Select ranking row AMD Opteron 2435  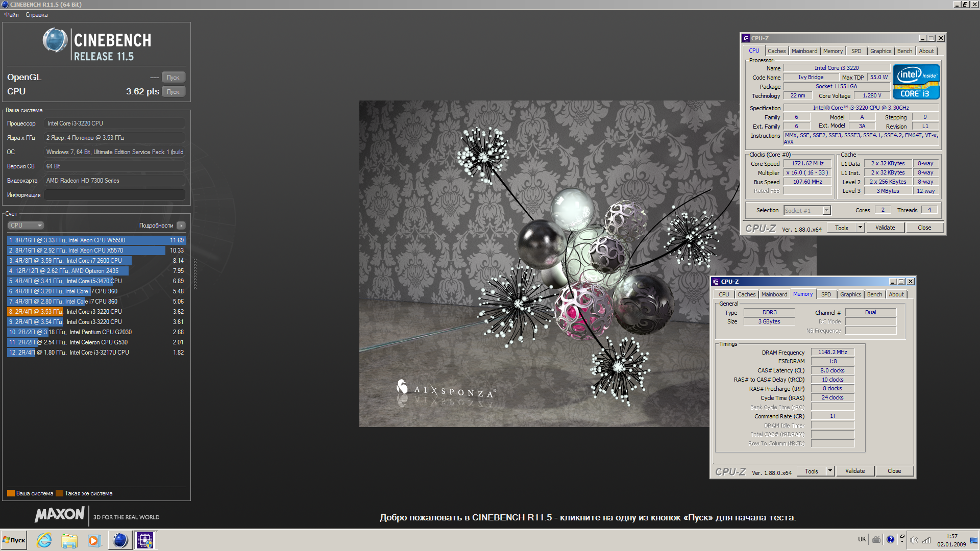[96, 271]
